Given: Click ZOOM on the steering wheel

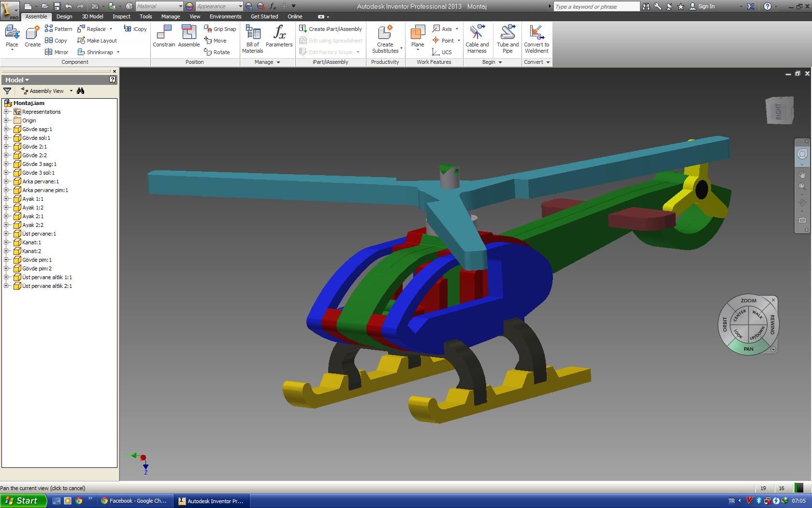Looking at the screenshot, I should point(748,300).
